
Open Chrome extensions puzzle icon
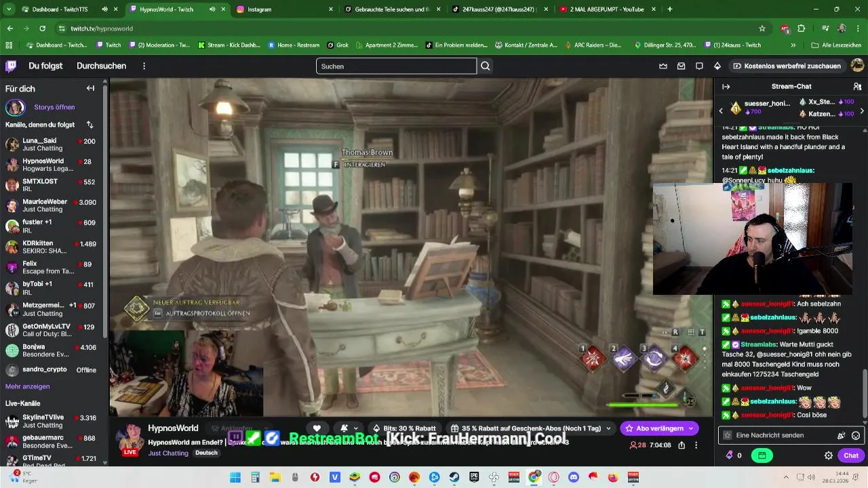tap(802, 28)
